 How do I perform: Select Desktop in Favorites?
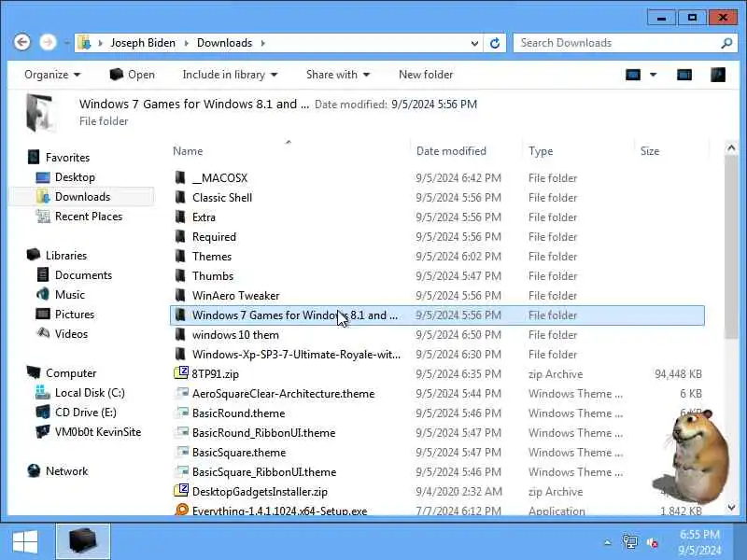(75, 177)
